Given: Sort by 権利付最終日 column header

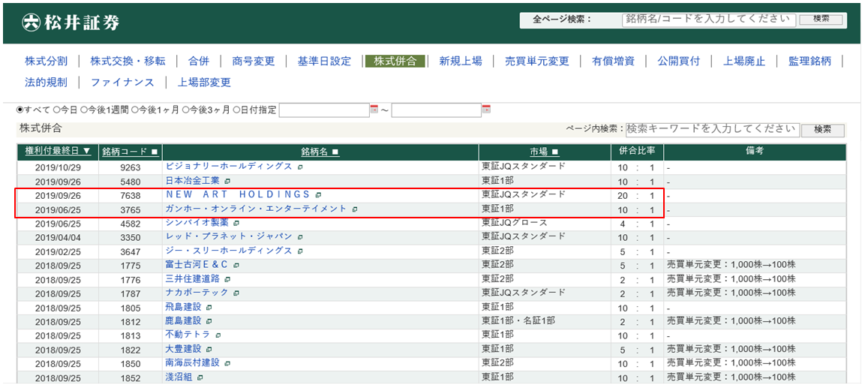Looking at the screenshot, I should pos(58,151).
